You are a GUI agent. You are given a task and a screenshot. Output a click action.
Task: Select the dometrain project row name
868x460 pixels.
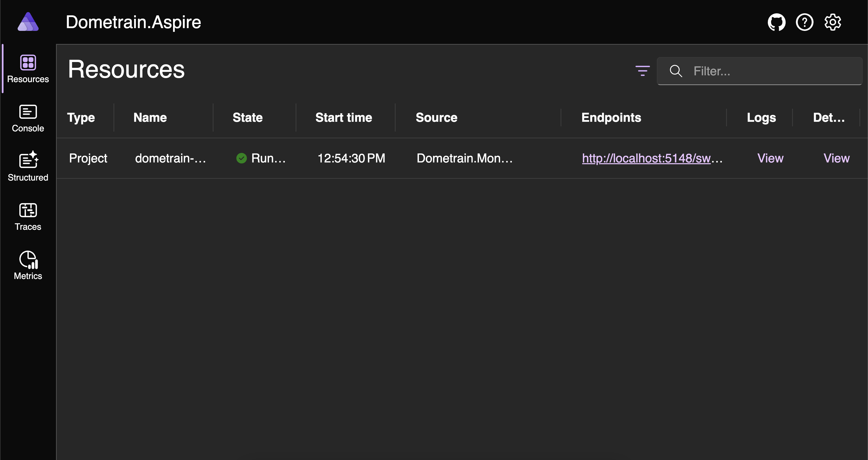pyautogui.click(x=170, y=158)
